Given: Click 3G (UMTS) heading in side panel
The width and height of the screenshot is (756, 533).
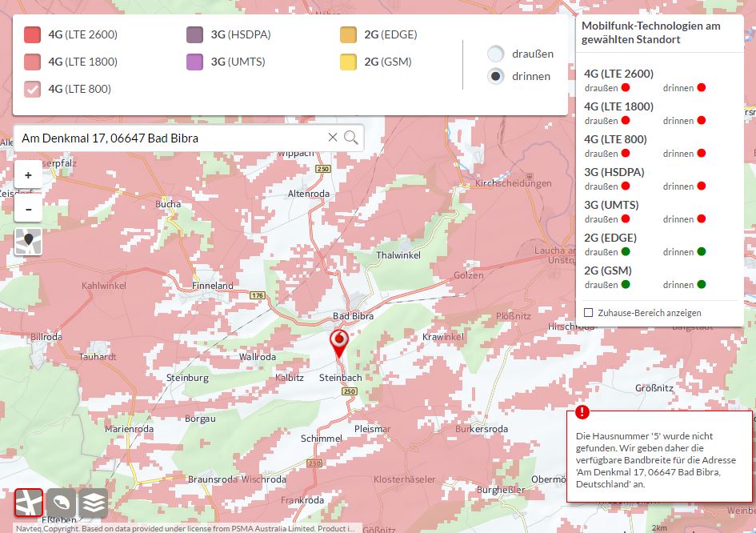Looking at the screenshot, I should click(x=611, y=205).
